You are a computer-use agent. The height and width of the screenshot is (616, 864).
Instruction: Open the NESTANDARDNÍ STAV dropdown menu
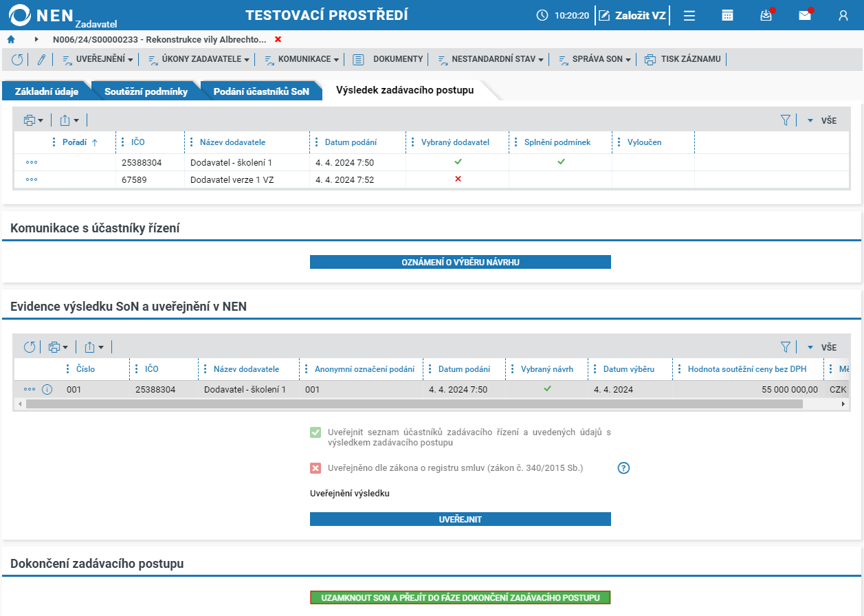tap(490, 59)
